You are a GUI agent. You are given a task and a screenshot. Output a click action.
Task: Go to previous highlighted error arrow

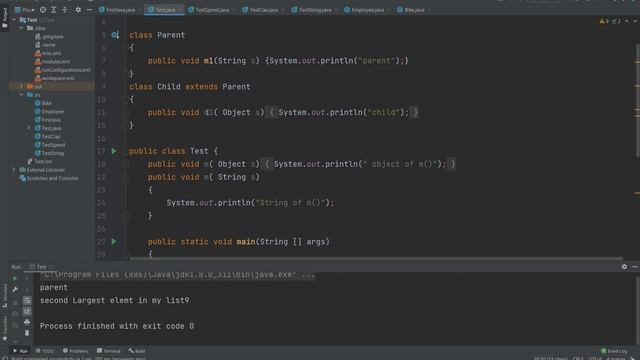coord(627,21)
